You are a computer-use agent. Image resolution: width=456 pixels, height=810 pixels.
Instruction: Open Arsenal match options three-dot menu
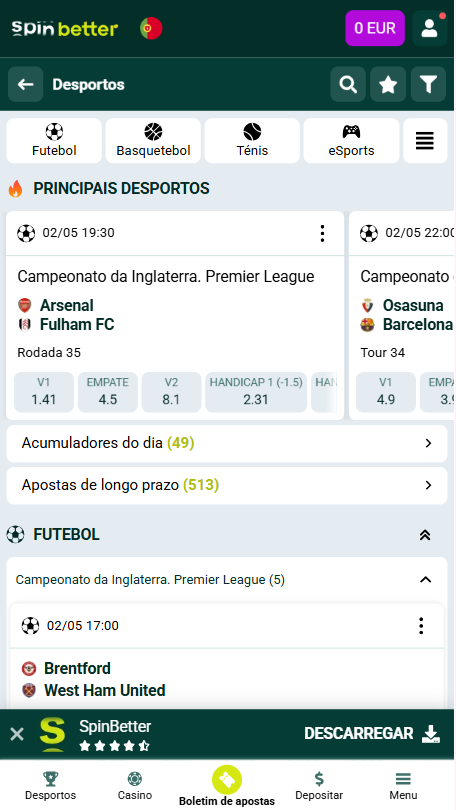(x=322, y=233)
